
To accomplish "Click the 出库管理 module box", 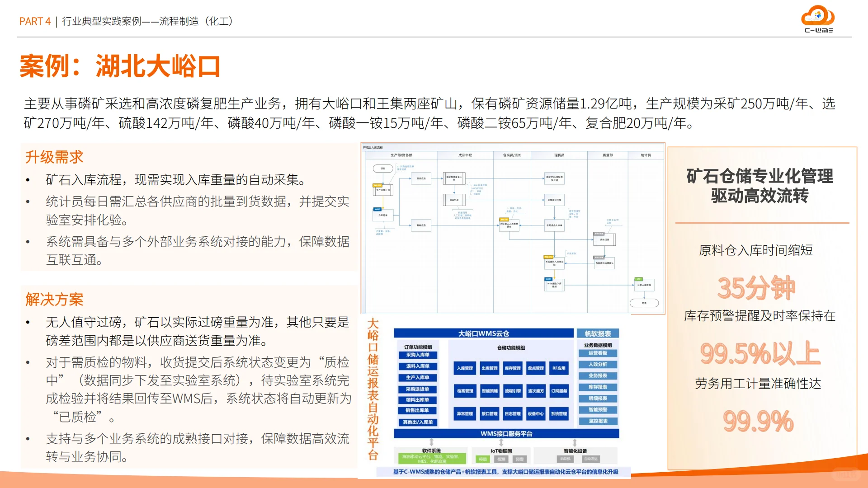I will coord(489,368).
